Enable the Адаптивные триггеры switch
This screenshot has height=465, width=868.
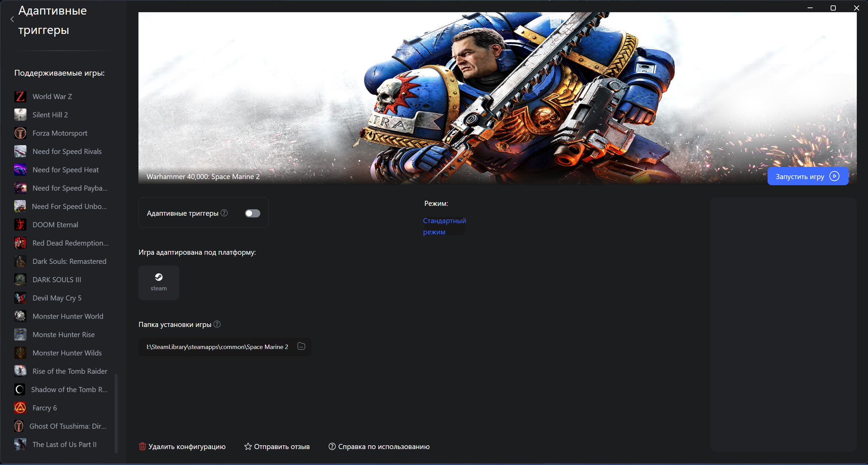(x=252, y=213)
